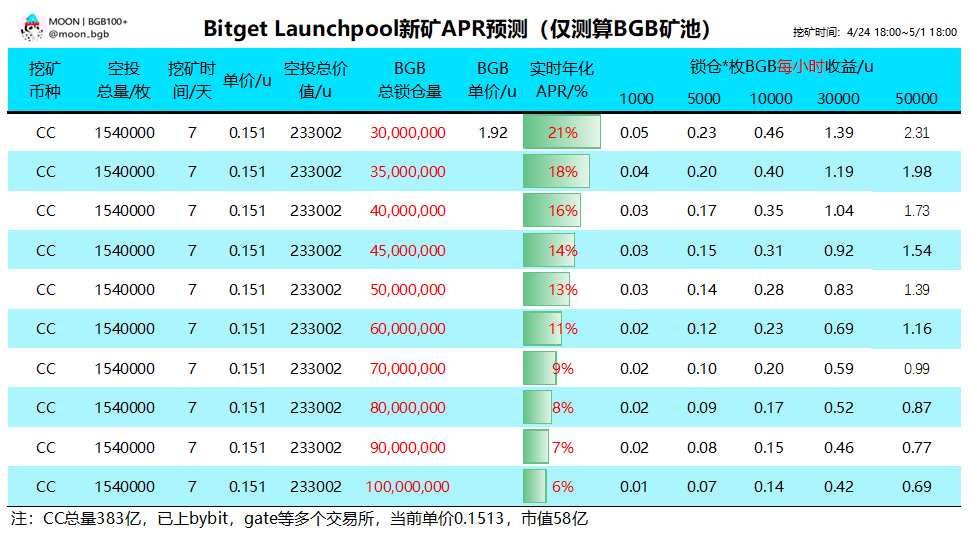The image size is (970, 540).
Task: Click the 35,000,000 lock amount cell
Action: click(408, 172)
